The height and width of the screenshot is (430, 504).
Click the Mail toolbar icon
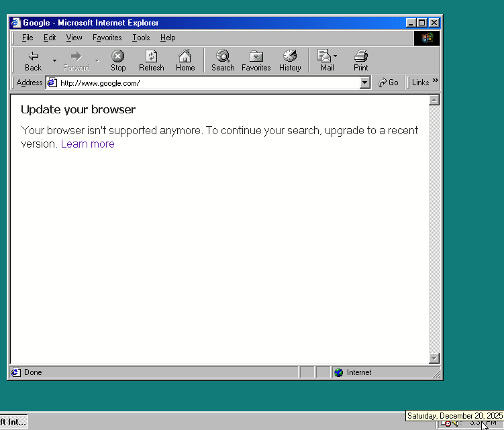pyautogui.click(x=325, y=57)
